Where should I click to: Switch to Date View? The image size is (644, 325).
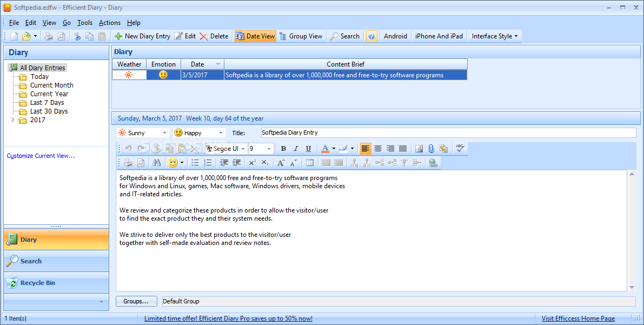coord(255,36)
